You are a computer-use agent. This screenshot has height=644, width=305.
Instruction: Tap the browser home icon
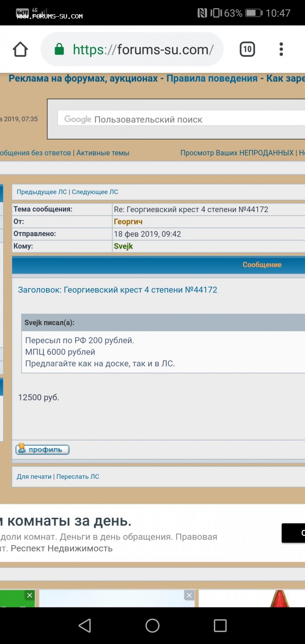click(20, 49)
